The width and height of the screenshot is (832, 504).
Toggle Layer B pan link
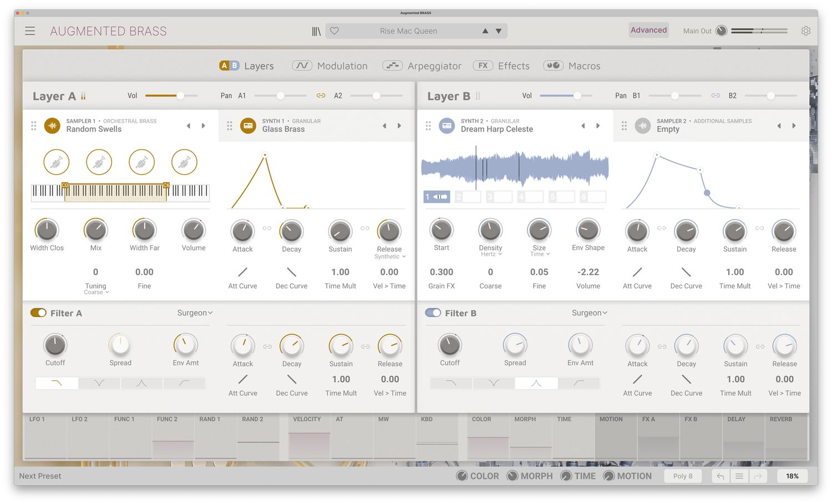point(716,95)
